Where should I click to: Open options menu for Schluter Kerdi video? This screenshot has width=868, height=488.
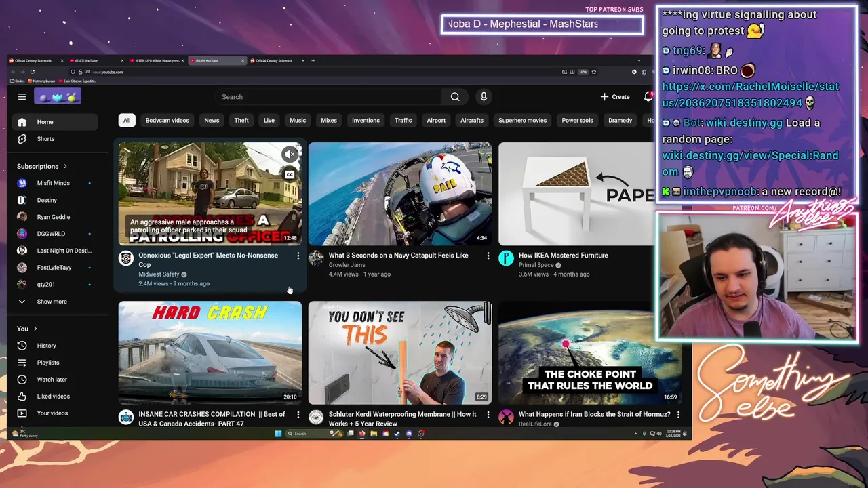pos(488,414)
